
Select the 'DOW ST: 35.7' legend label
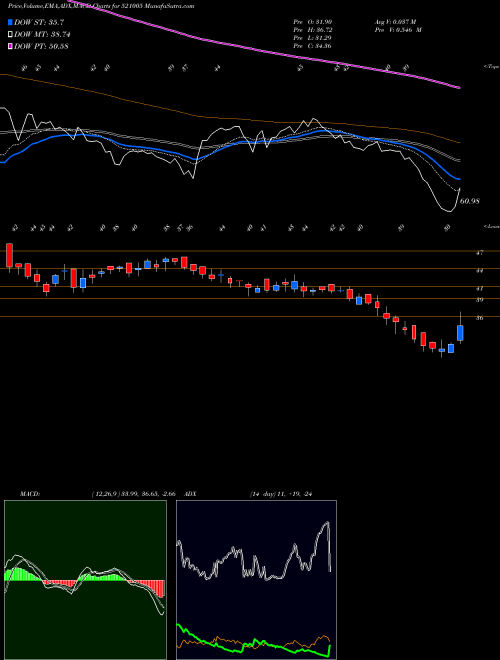(x=39, y=22)
